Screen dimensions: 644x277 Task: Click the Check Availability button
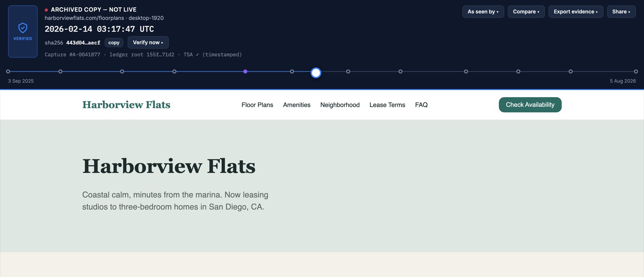click(530, 105)
